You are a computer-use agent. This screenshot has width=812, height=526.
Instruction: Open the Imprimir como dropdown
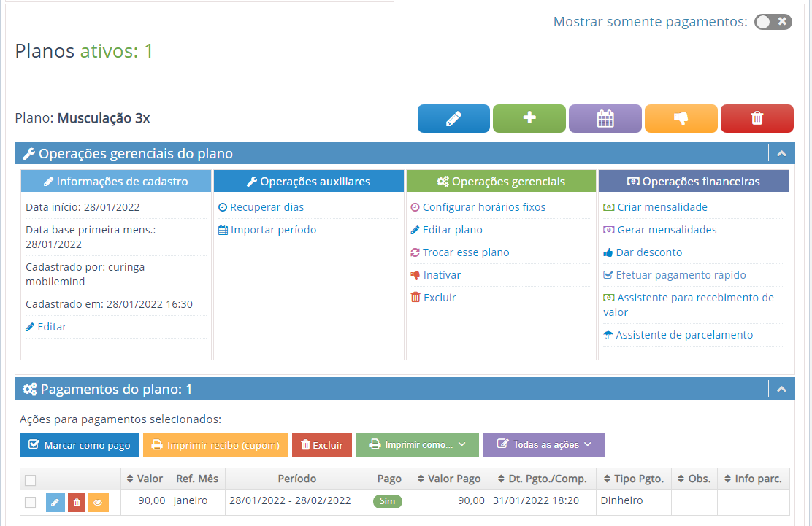(417, 445)
